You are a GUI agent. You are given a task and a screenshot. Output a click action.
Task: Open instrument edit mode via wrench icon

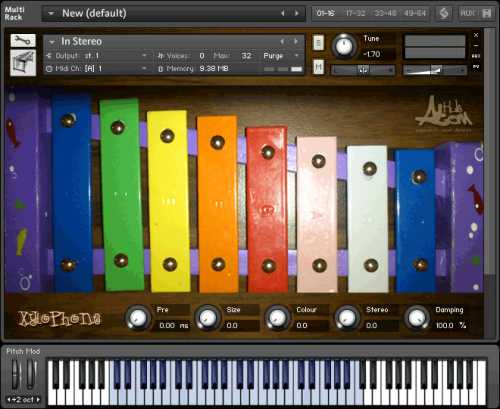(x=23, y=41)
